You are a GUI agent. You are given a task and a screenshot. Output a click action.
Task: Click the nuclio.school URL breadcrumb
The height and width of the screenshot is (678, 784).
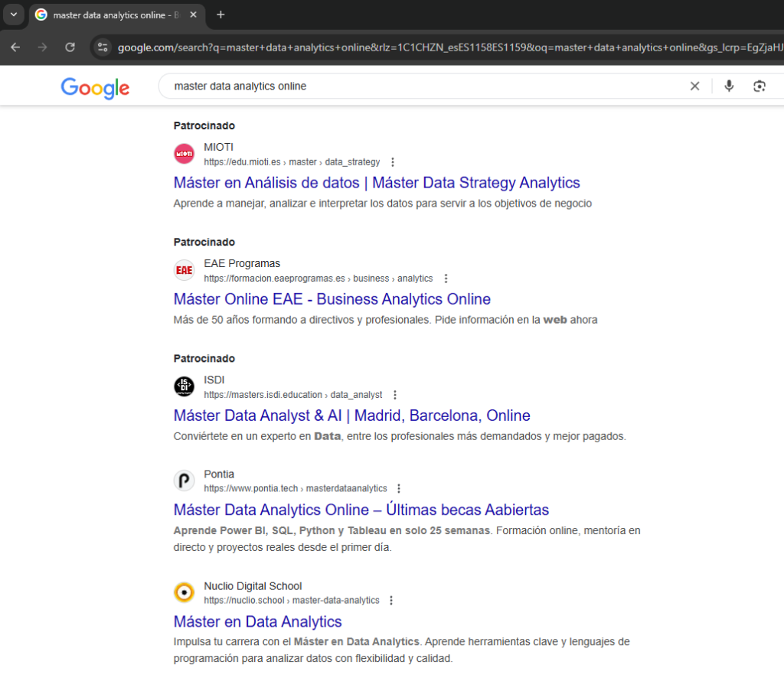pos(292,600)
